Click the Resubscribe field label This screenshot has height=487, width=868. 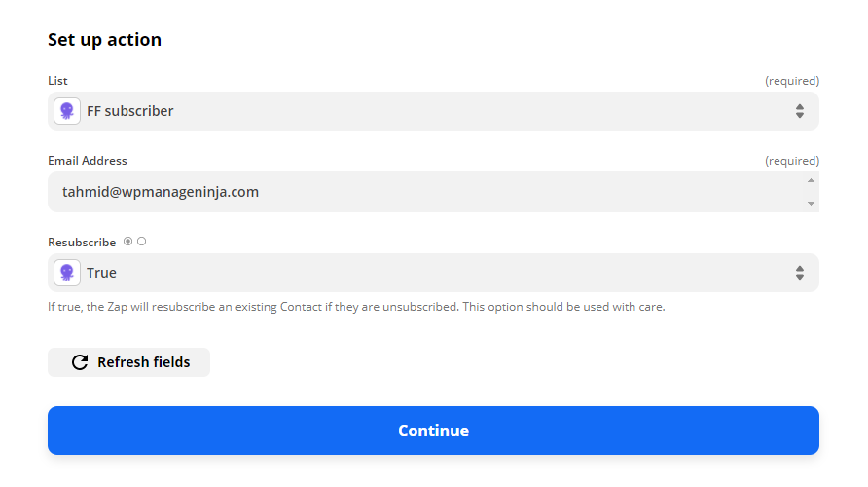[x=82, y=242]
